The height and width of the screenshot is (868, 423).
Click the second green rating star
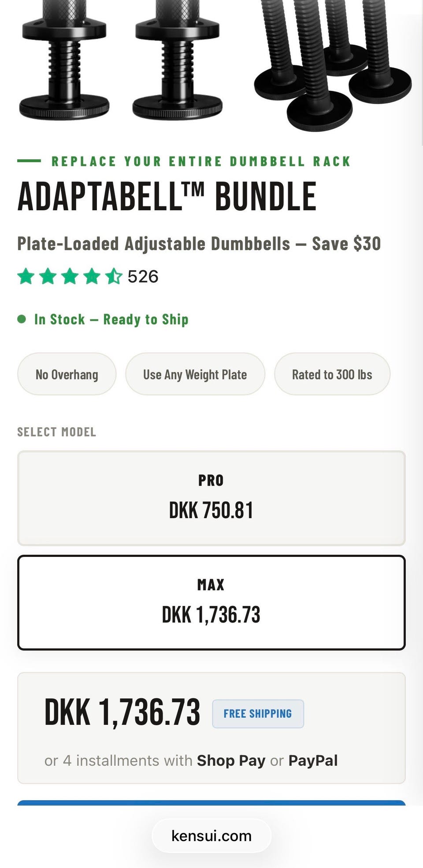48,277
